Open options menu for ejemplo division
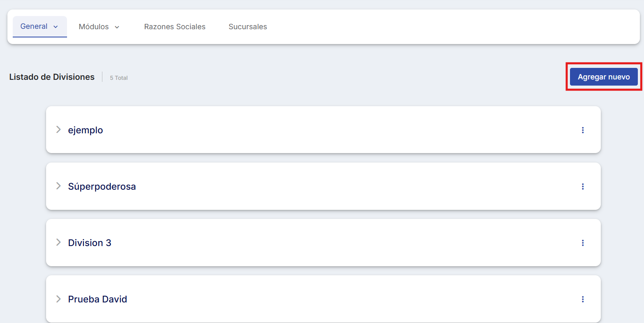Screen dimensions: 644x323 (583, 130)
